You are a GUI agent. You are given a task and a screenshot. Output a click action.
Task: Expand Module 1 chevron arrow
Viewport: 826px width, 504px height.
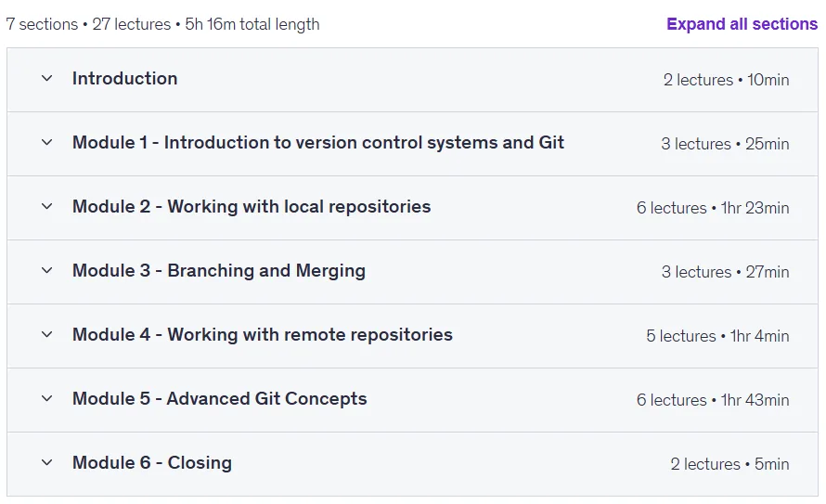(x=47, y=142)
